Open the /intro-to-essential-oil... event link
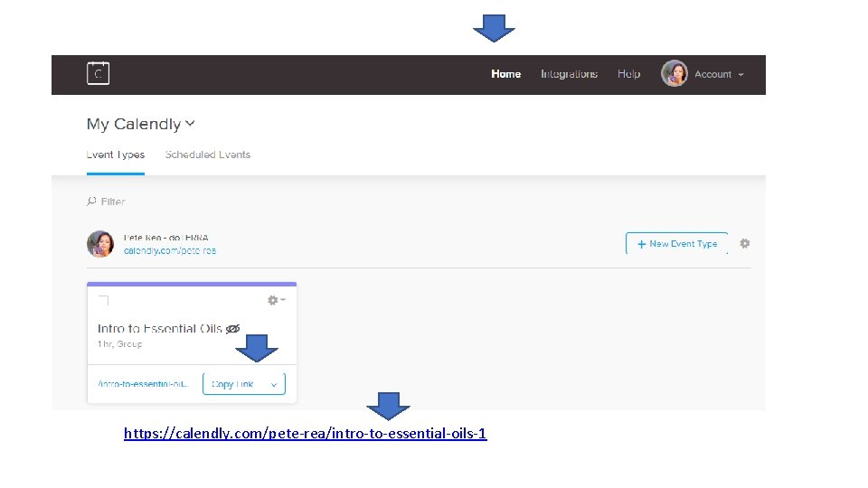The image size is (868, 488). tap(143, 384)
